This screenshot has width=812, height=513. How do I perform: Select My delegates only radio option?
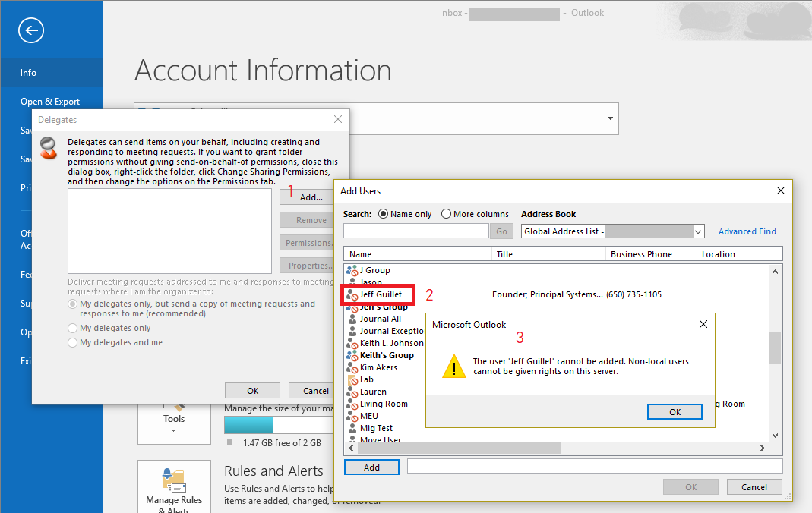pos(72,329)
